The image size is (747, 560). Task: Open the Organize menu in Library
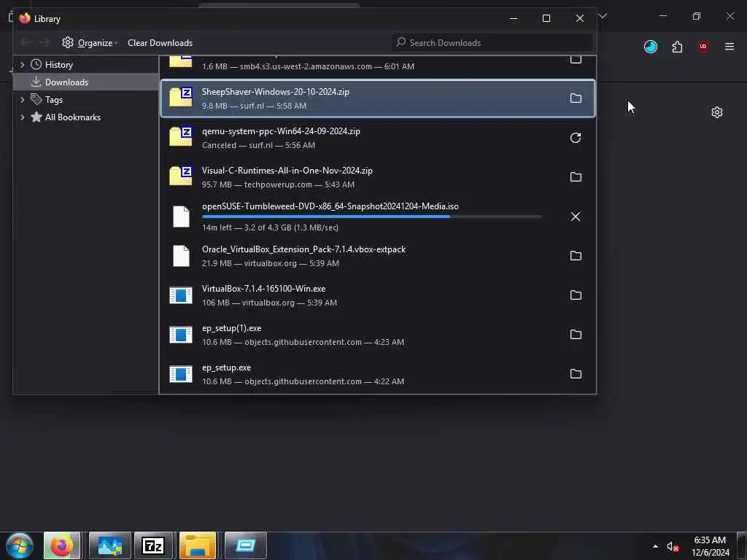(90, 43)
